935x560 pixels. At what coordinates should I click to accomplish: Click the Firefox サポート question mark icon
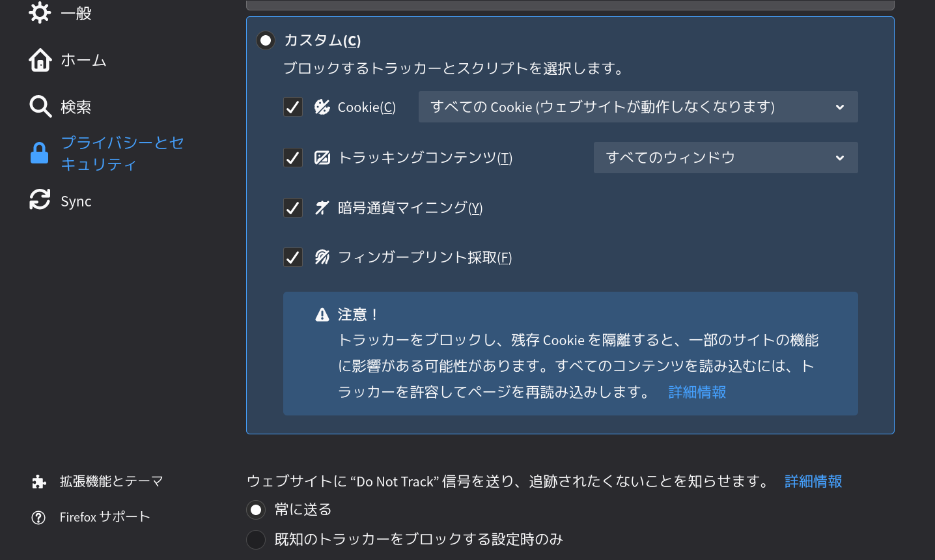click(x=38, y=518)
